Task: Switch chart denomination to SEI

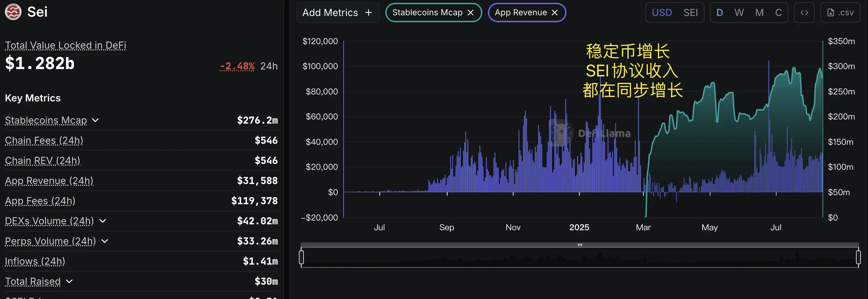Action: (x=691, y=13)
